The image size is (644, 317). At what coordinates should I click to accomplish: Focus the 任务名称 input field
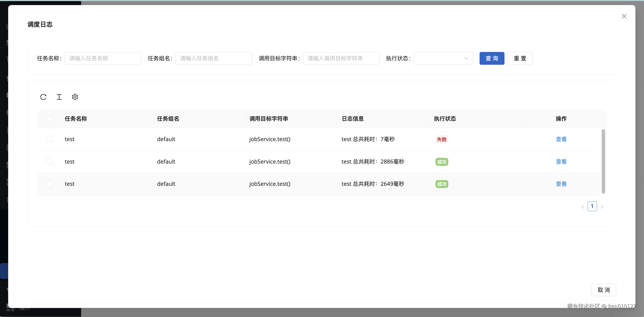coord(103,59)
